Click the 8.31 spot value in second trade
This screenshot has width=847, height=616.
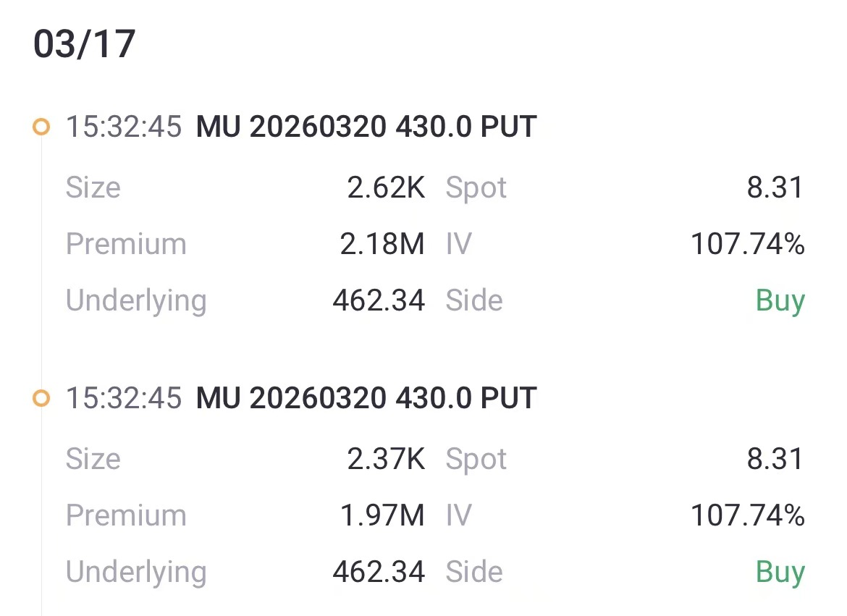pyautogui.click(x=775, y=459)
